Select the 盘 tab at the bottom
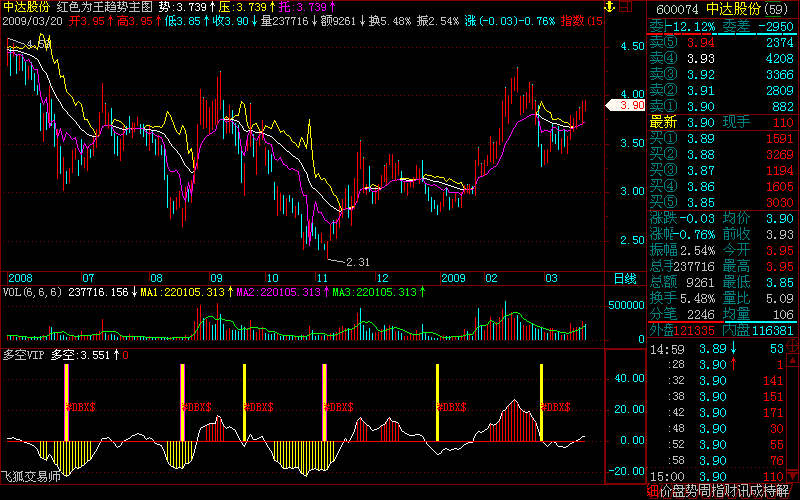800x500 pixels. tap(678, 491)
